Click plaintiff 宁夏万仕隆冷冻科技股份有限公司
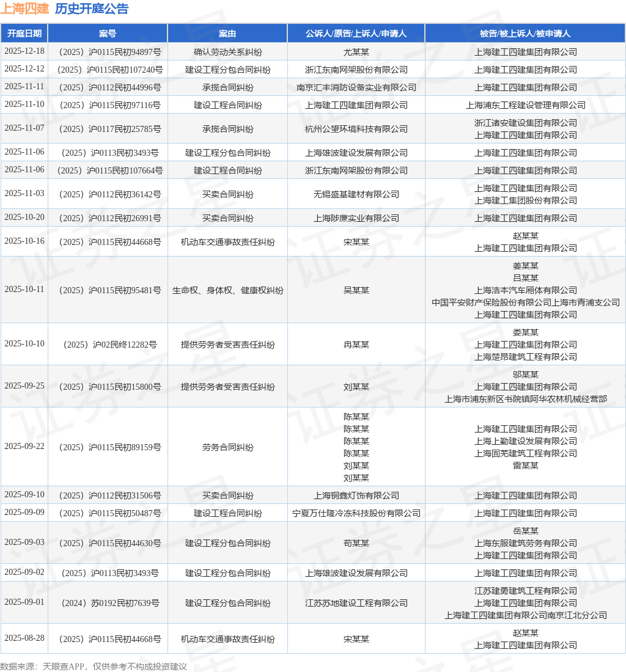The width and height of the screenshot is (626, 672). pyautogui.click(x=356, y=513)
